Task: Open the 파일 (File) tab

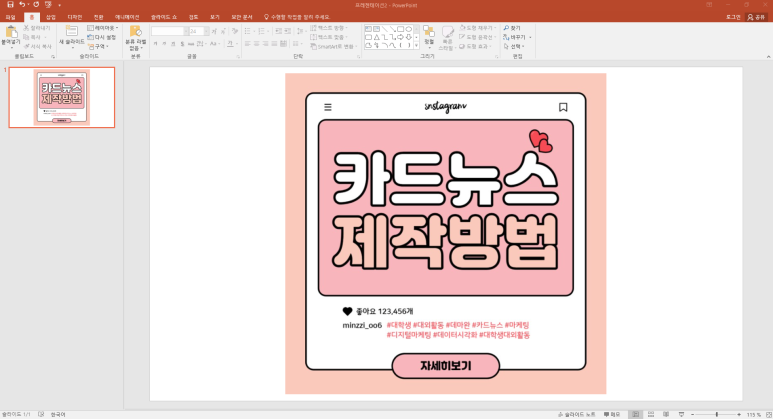Action: pyautogui.click(x=10, y=17)
